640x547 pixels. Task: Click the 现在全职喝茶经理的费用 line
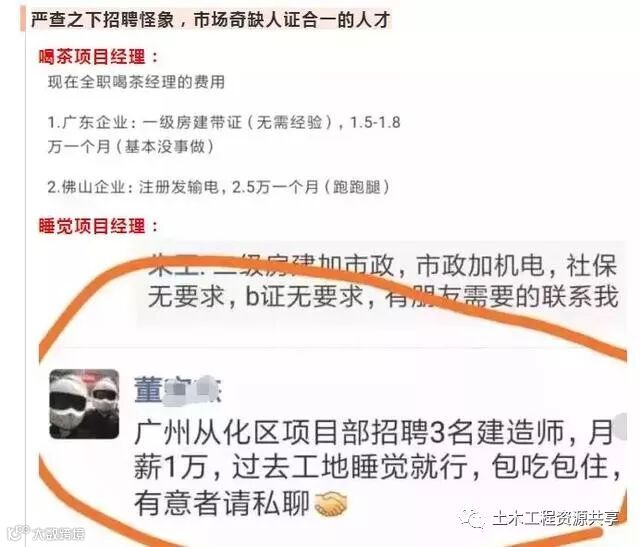click(136, 82)
